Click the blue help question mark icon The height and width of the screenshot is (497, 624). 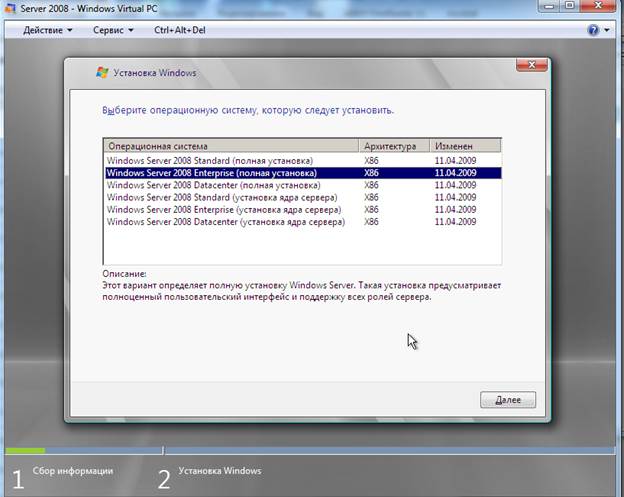click(593, 30)
